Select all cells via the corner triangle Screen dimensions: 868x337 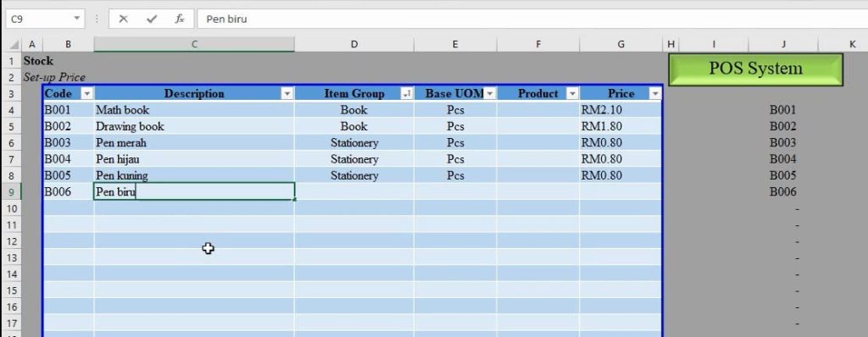(14, 45)
